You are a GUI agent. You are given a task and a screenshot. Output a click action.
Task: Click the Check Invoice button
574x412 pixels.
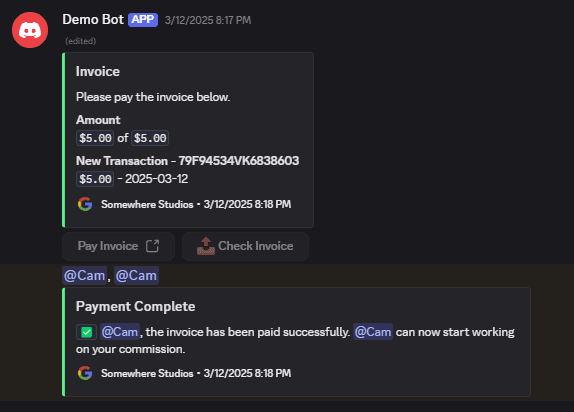click(x=245, y=246)
